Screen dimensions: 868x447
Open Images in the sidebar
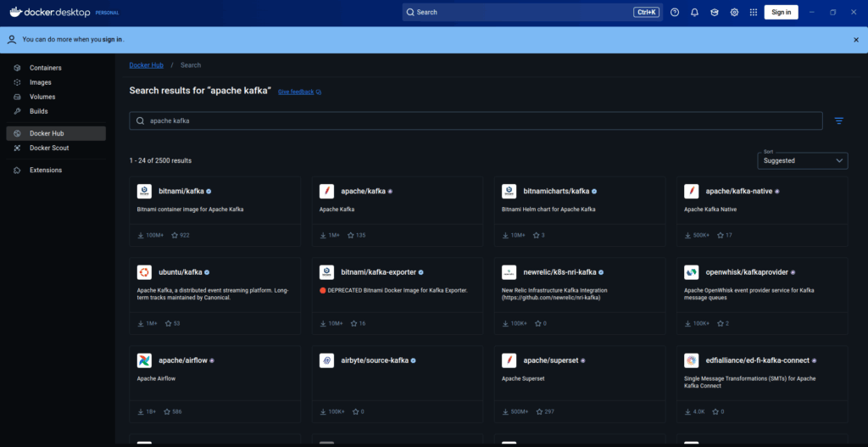[56, 82]
